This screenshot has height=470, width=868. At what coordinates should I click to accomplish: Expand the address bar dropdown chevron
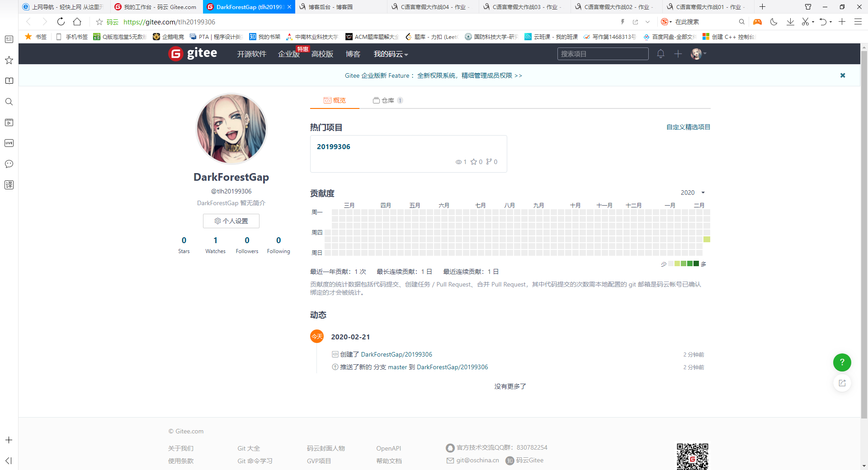[x=647, y=22]
